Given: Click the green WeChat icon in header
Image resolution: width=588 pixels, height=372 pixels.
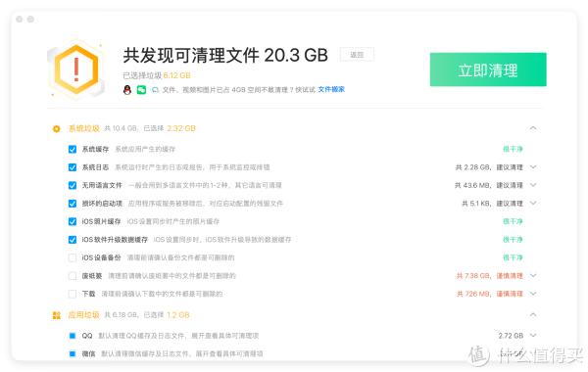Looking at the screenshot, I should pyautogui.click(x=141, y=90).
